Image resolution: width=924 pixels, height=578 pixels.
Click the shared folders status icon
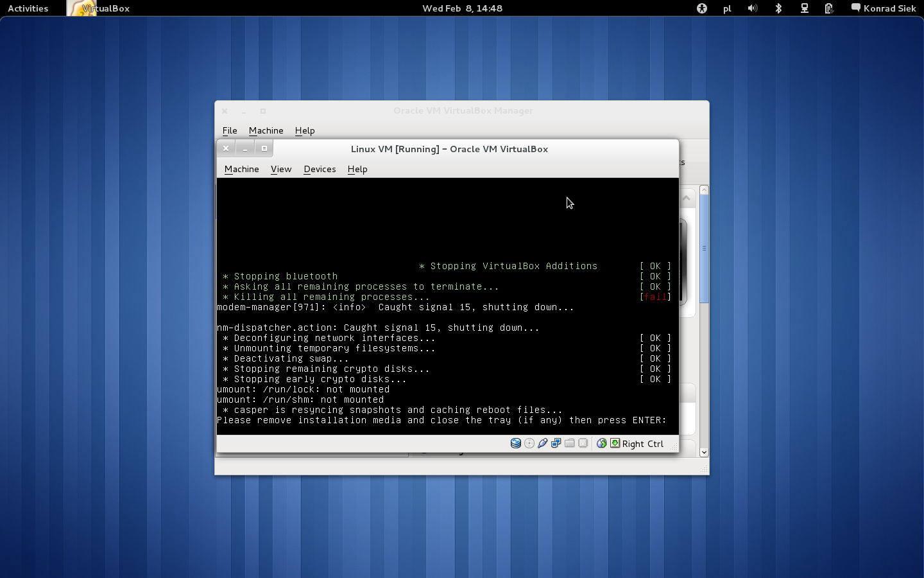click(570, 444)
